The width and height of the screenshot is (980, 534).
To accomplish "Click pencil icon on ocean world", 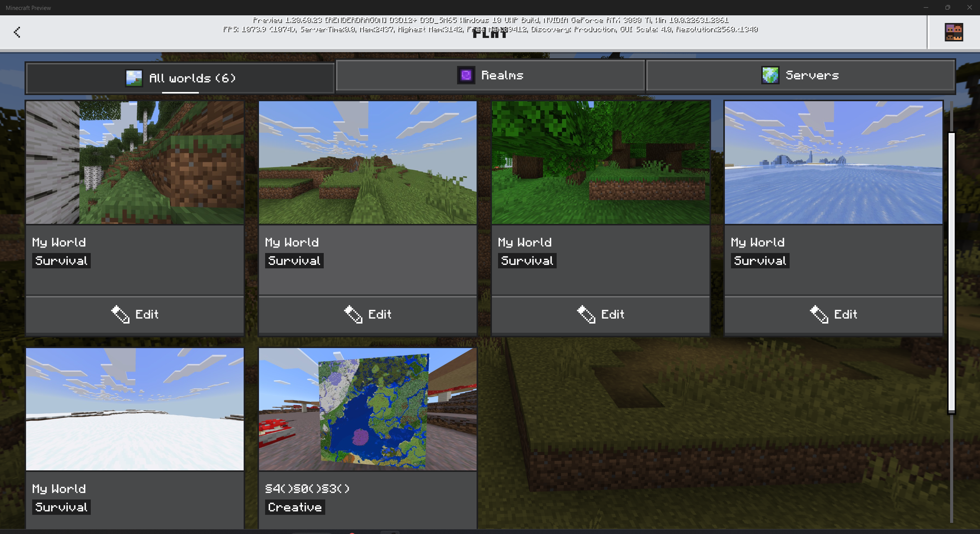I will coord(819,314).
